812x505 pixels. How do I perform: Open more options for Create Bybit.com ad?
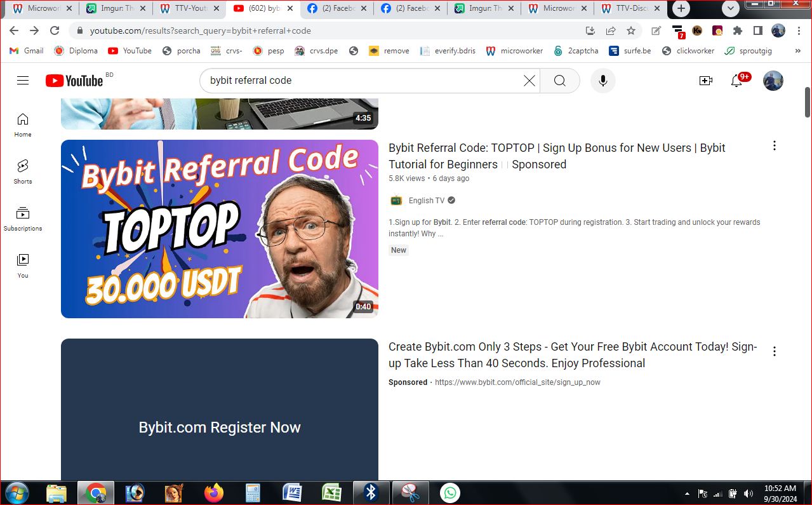[x=774, y=351]
